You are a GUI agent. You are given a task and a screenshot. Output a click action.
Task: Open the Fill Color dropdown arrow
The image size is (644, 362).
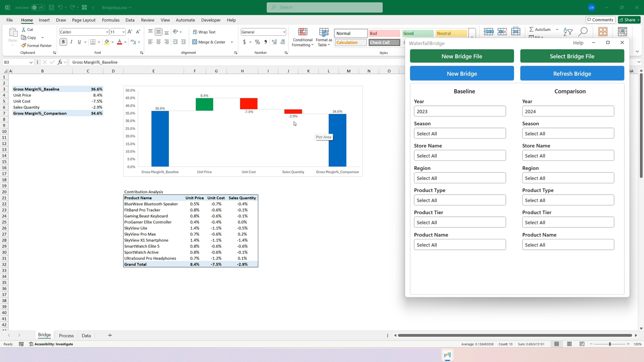point(113,42)
